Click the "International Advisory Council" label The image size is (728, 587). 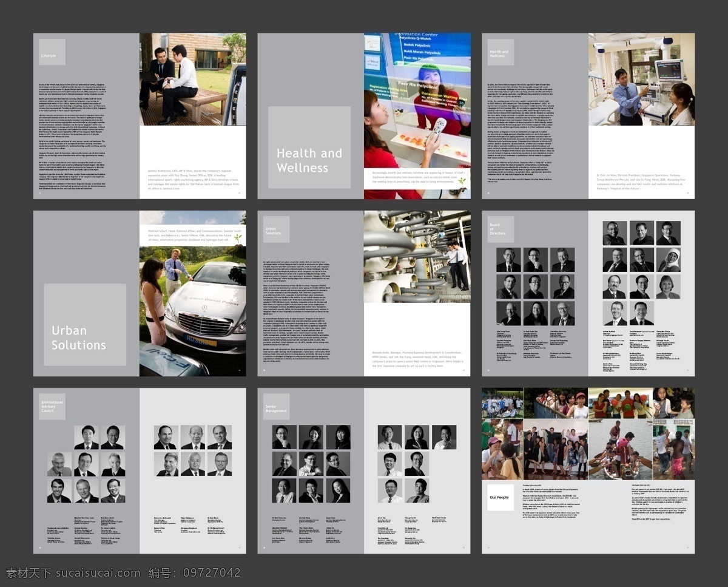pyautogui.click(x=52, y=407)
